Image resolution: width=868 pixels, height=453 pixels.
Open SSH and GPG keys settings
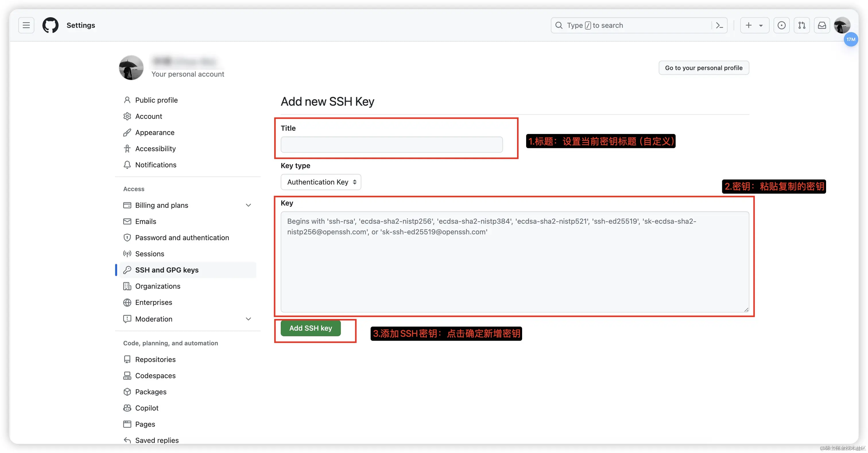coord(166,270)
